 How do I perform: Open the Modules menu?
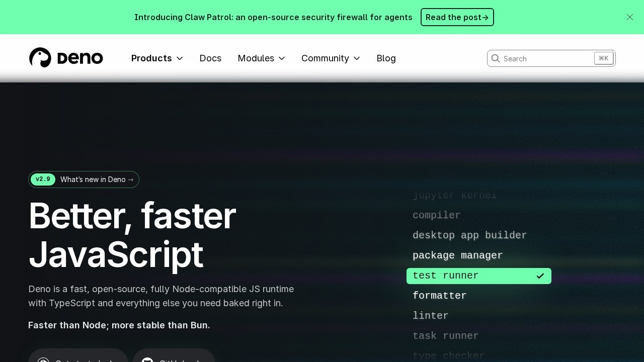pyautogui.click(x=262, y=58)
